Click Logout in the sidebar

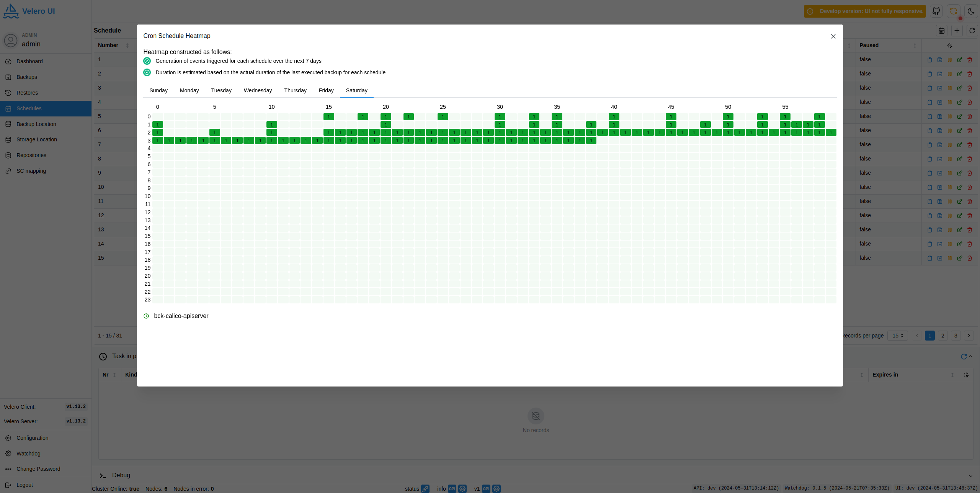pyautogui.click(x=46, y=485)
